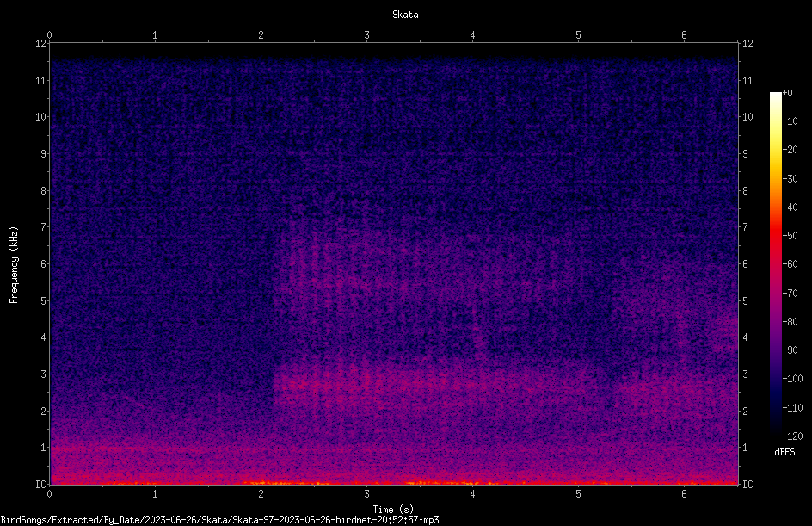812x526 pixels.
Task: Click the '-30' color scale label
Action: click(790, 179)
